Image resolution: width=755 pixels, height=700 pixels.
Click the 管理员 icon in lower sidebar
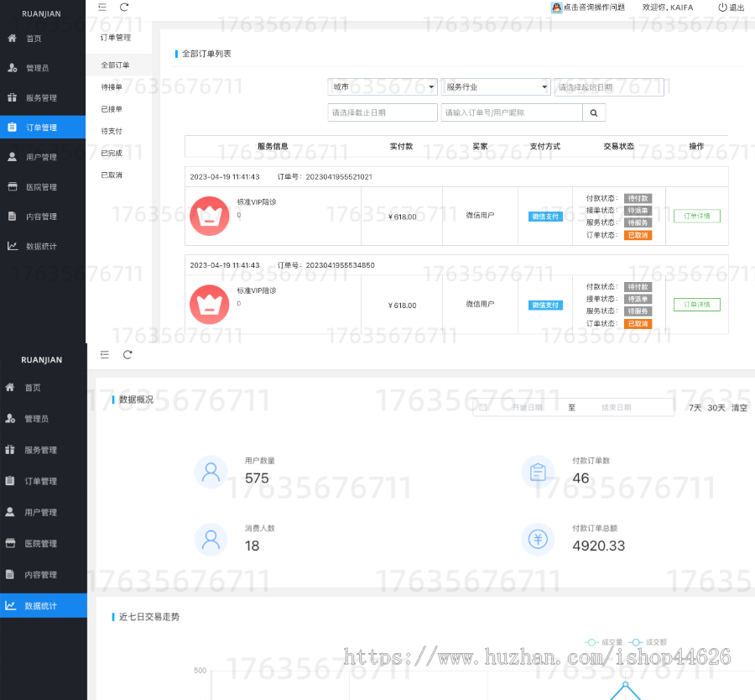10,418
